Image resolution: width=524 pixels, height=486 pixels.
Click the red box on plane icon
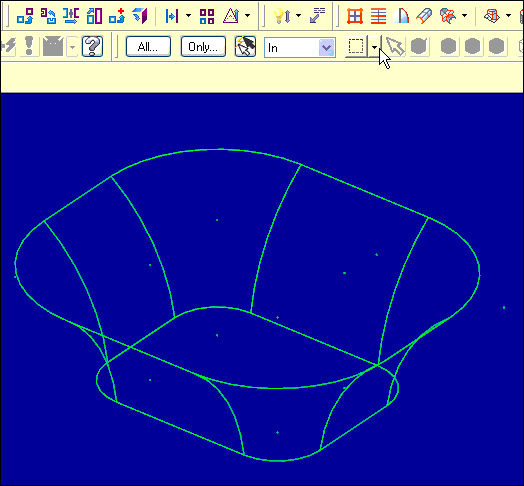(492, 16)
